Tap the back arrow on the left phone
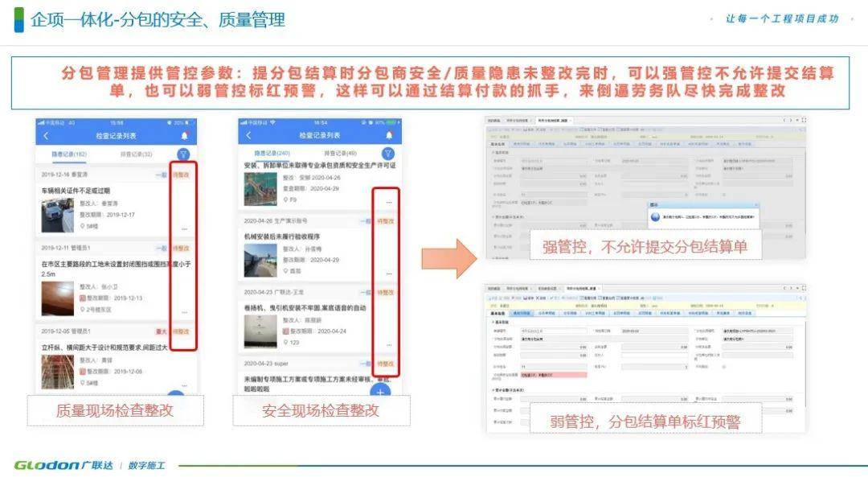This screenshot has width=868, height=477. (x=46, y=136)
